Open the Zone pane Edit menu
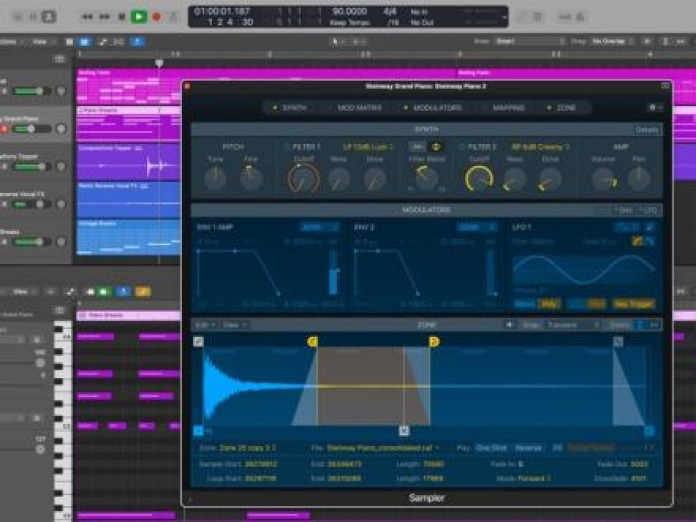Screen dimensions: 696x522 click(x=205, y=325)
